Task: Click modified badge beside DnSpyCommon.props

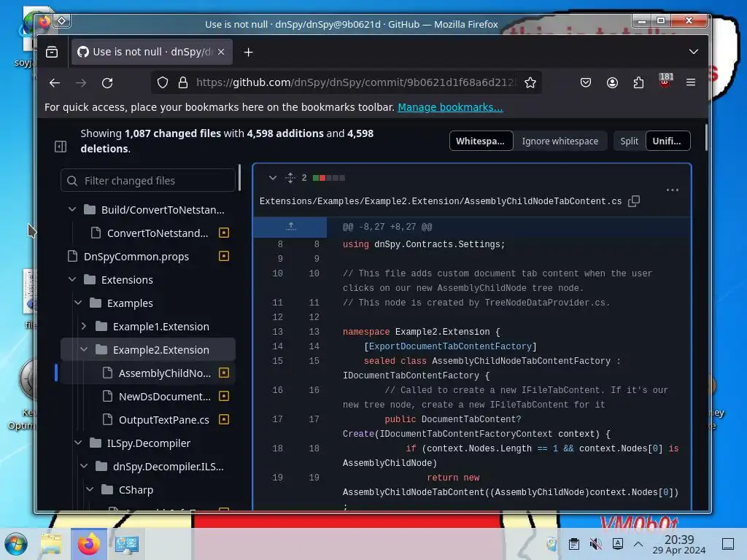Action: tap(223, 256)
